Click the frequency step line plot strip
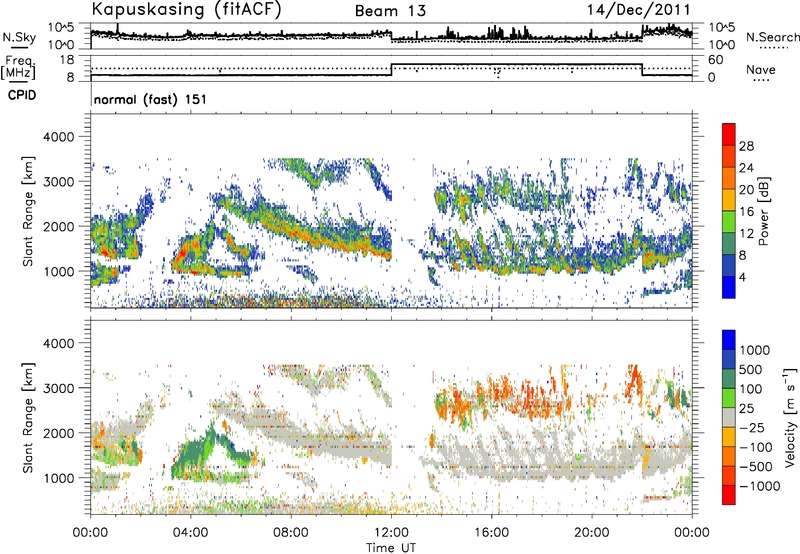The image size is (800, 554). pyautogui.click(x=391, y=68)
